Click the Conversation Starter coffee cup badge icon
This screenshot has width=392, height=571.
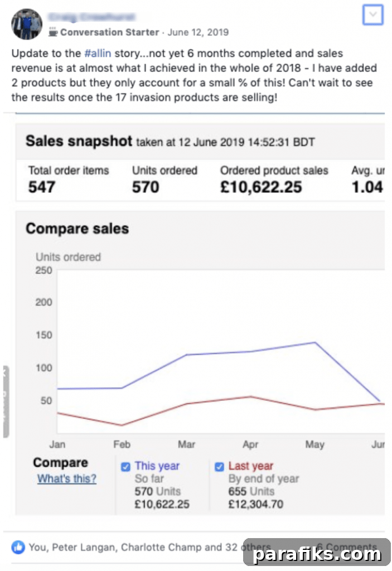(x=53, y=32)
